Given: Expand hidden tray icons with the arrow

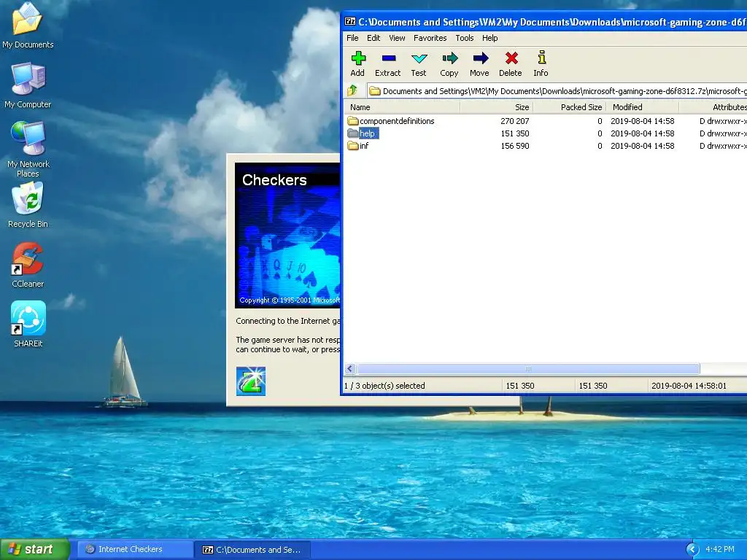Looking at the screenshot, I should point(692,550).
